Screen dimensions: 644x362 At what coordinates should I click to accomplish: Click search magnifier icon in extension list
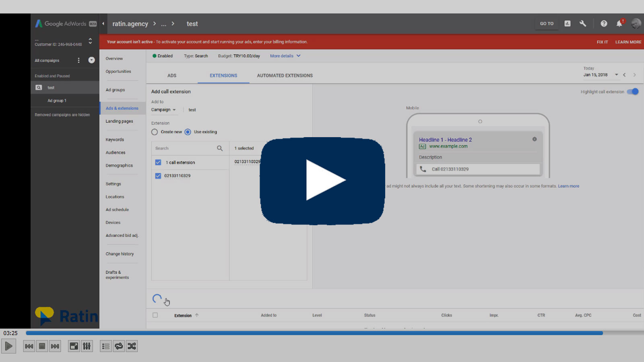[220, 148]
